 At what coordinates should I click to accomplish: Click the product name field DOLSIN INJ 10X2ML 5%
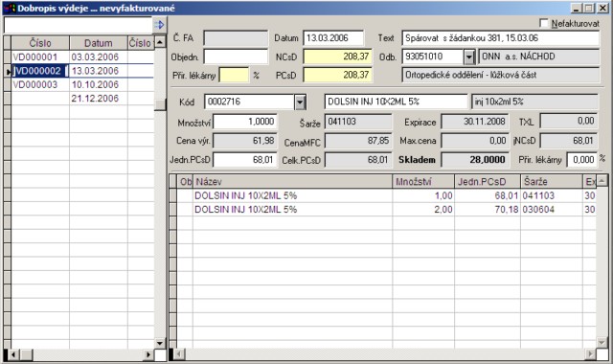pyautogui.click(x=396, y=102)
